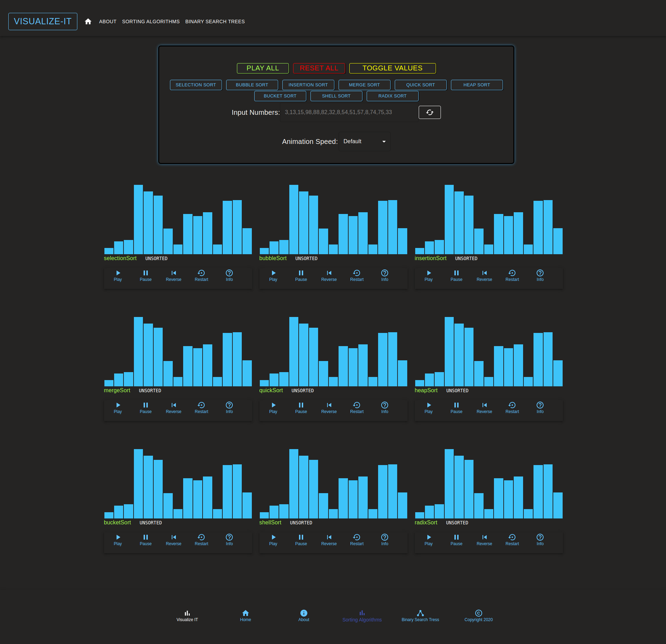Image resolution: width=666 pixels, height=644 pixels.
Task: Restart the mergeSort animation
Action: click(x=201, y=408)
